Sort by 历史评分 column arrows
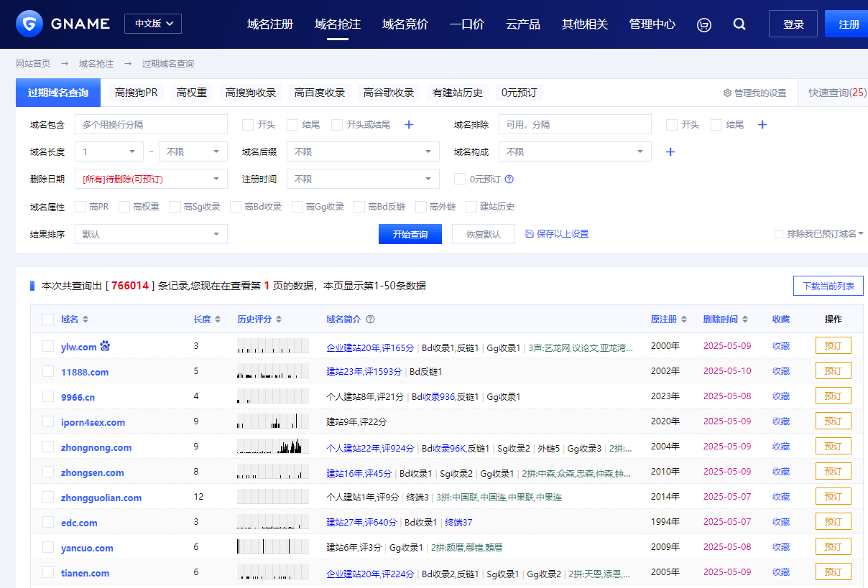The width and height of the screenshot is (868, 588). [x=279, y=319]
